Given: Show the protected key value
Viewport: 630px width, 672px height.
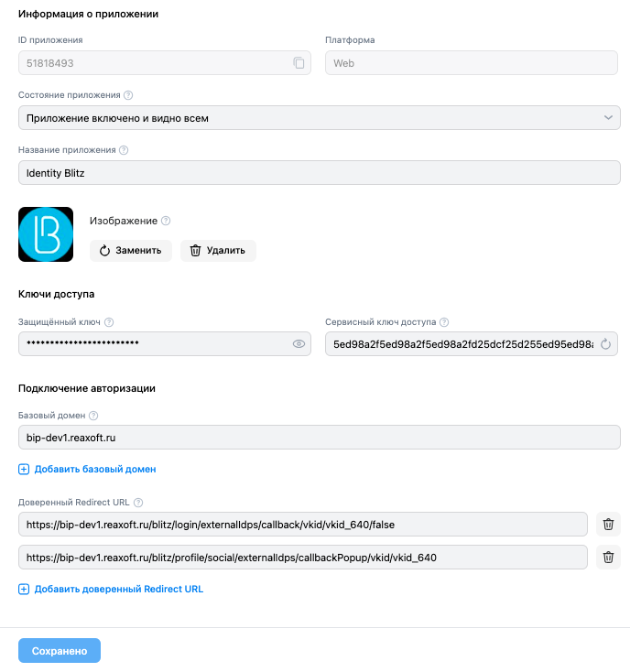Looking at the screenshot, I should 299,343.
